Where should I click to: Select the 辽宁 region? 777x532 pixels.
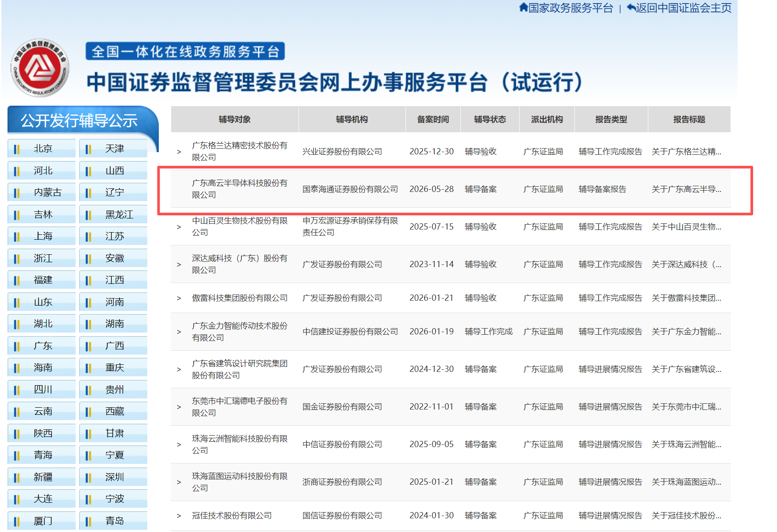(x=113, y=192)
